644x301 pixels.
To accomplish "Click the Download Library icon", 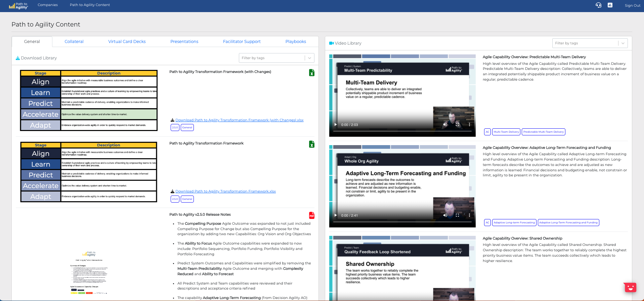I will pyautogui.click(x=18, y=58).
